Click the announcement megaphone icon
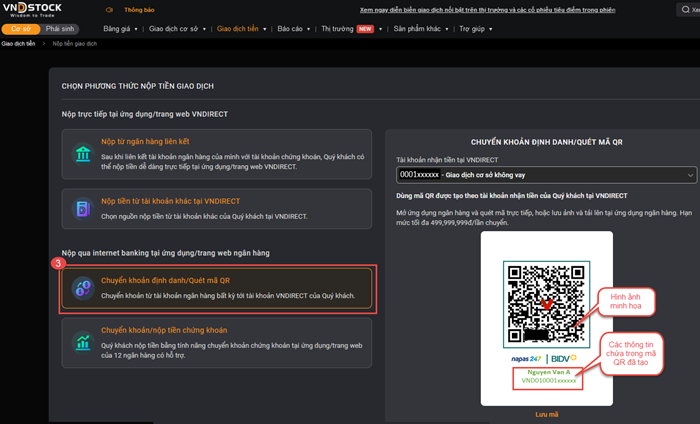 (109, 10)
